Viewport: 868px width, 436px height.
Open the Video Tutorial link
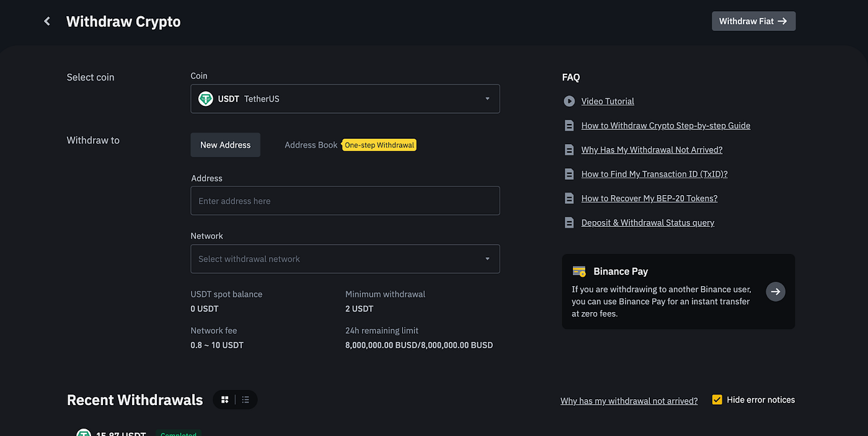(608, 101)
